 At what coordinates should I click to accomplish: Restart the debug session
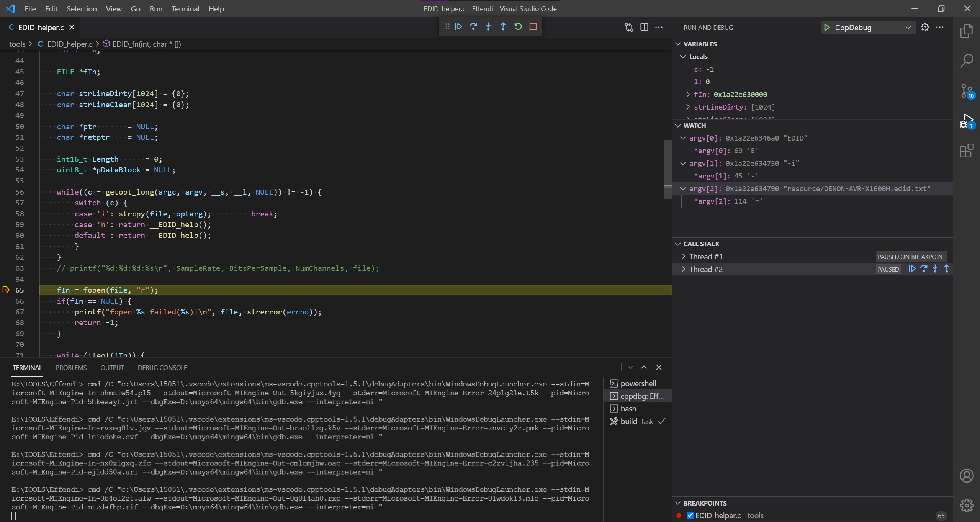coord(518,27)
